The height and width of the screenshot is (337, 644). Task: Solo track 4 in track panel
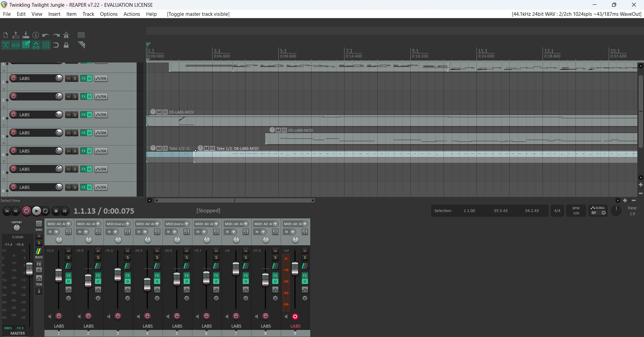[75, 115]
